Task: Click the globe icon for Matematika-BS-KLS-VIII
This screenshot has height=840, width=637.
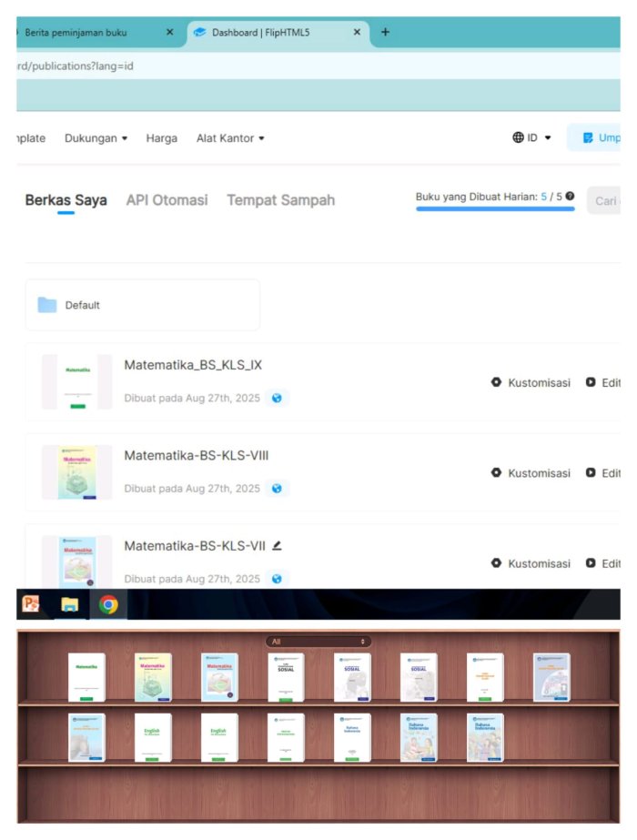Action: [x=277, y=489]
